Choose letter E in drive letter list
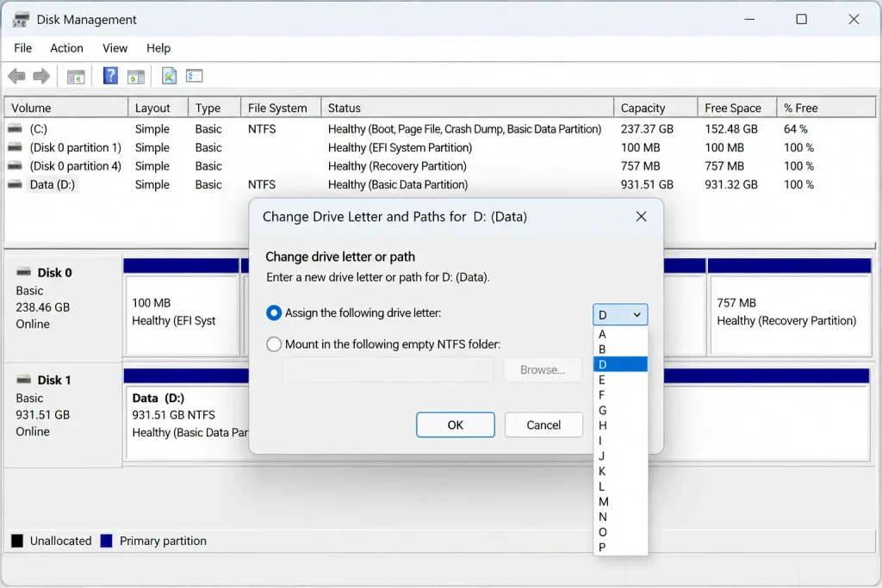This screenshot has width=882, height=588. (620, 380)
